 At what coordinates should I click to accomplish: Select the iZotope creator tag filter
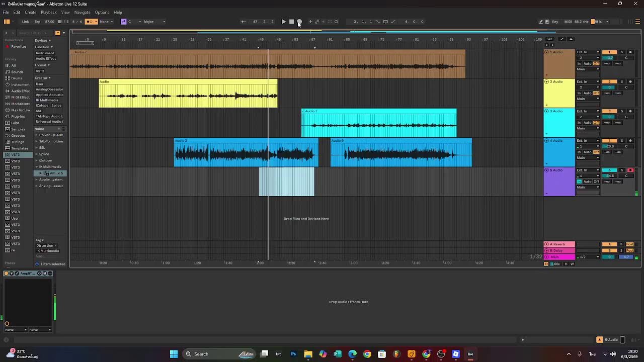pyautogui.click(x=42, y=106)
